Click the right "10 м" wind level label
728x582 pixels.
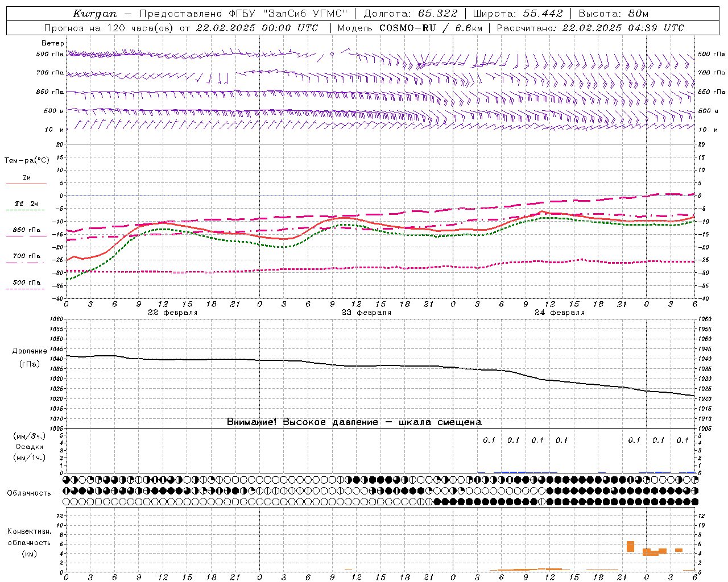[x=708, y=130]
